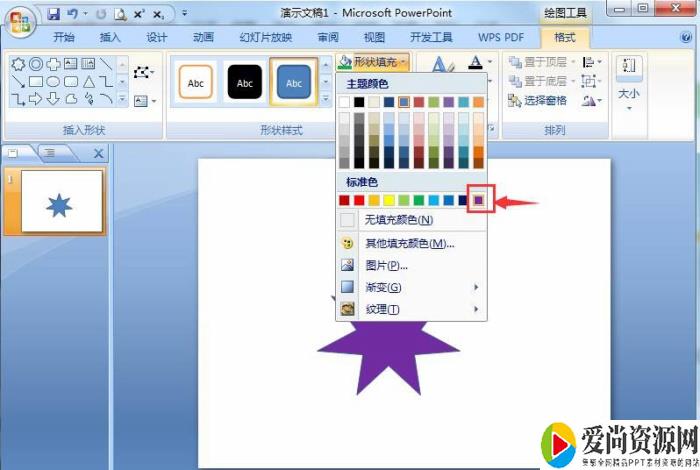Select 无填充颜色 (No Fill) option

tap(398, 220)
